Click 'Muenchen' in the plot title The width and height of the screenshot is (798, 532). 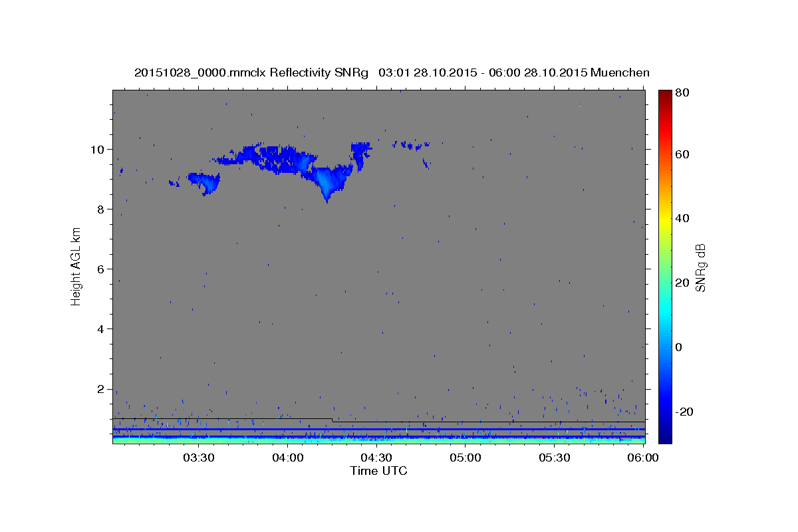[x=620, y=72]
